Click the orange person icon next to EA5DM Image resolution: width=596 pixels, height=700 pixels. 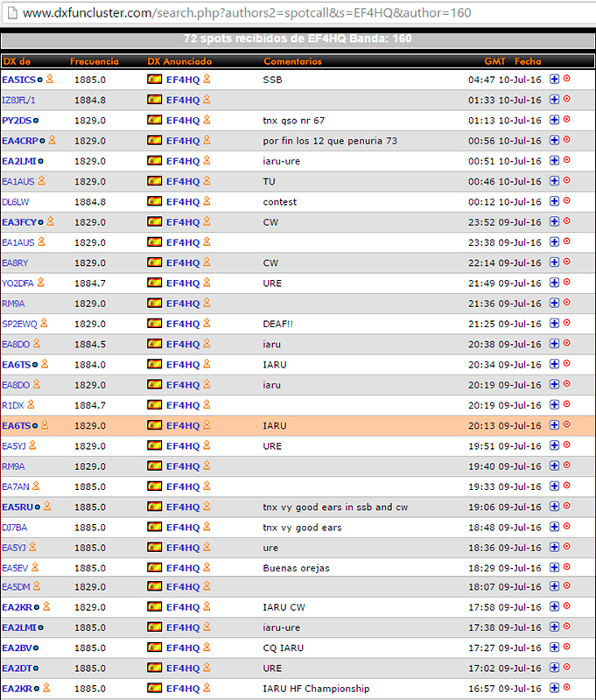[x=37, y=586]
